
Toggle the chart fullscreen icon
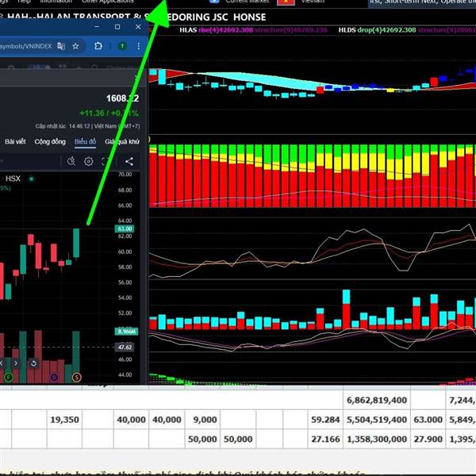[105, 161]
